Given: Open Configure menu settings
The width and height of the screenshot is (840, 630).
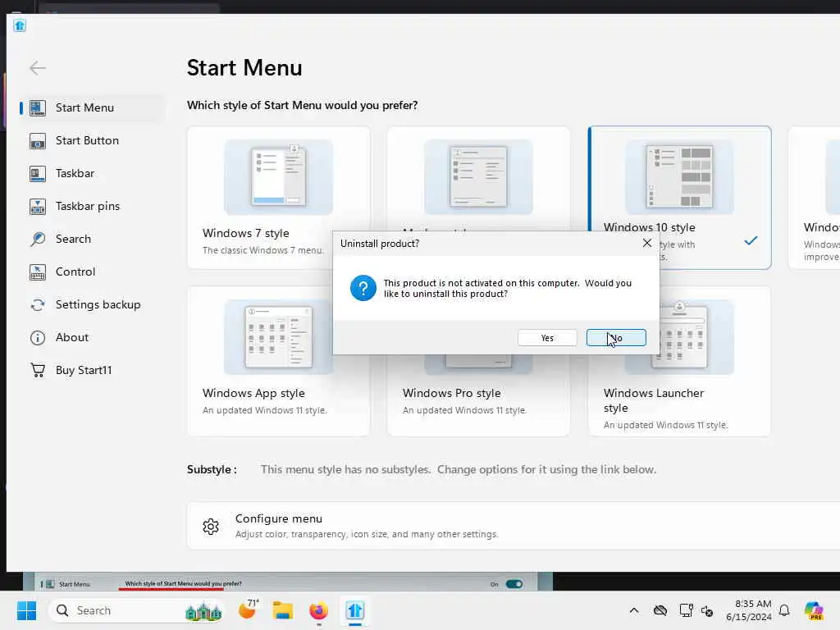Looking at the screenshot, I should tap(514, 526).
